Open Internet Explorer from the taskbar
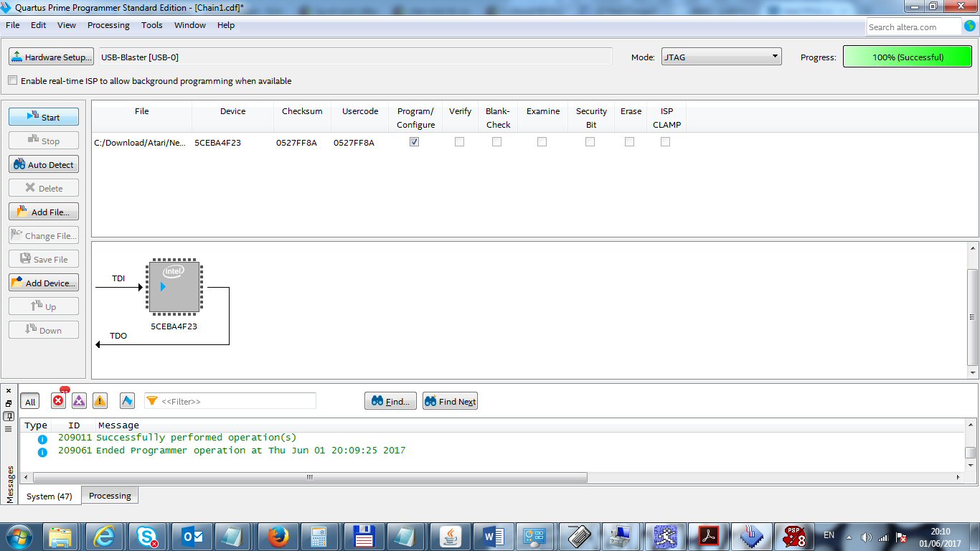 tap(105, 537)
